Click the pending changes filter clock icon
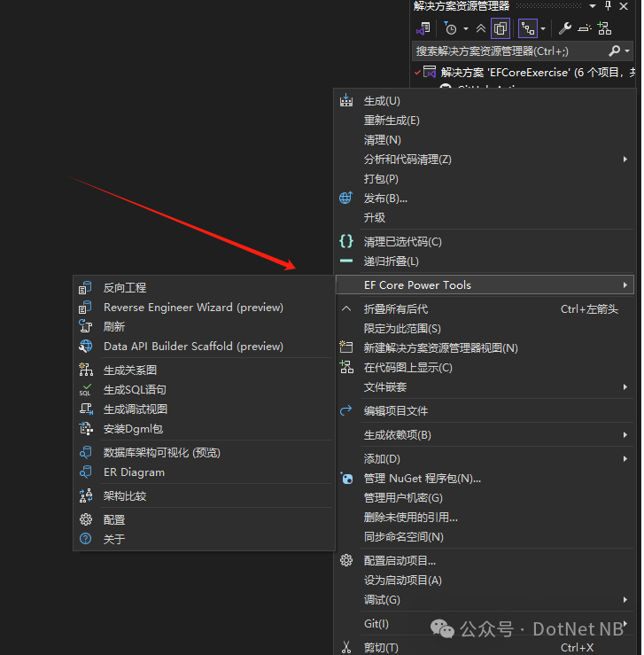Viewport: 644px width, 655px height. [450, 28]
